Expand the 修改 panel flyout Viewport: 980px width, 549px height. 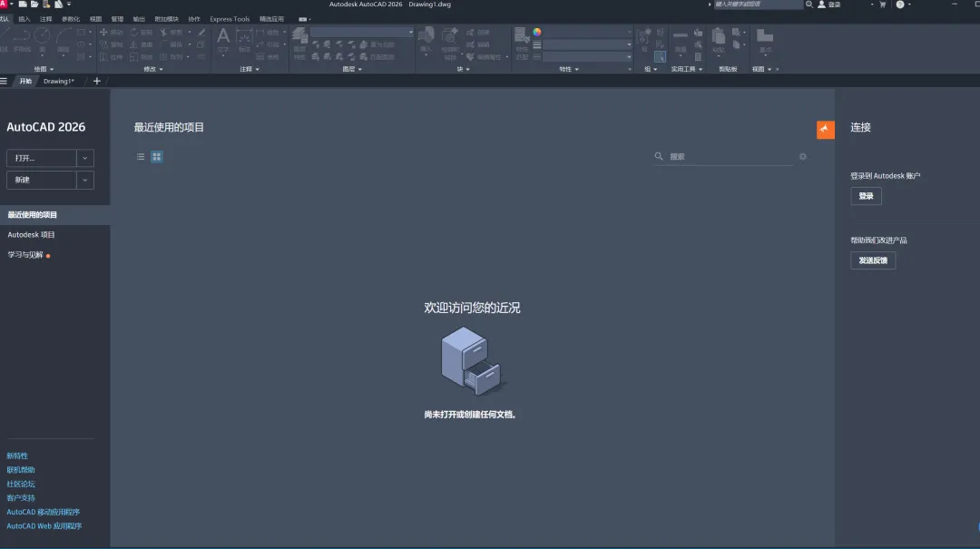(x=153, y=69)
